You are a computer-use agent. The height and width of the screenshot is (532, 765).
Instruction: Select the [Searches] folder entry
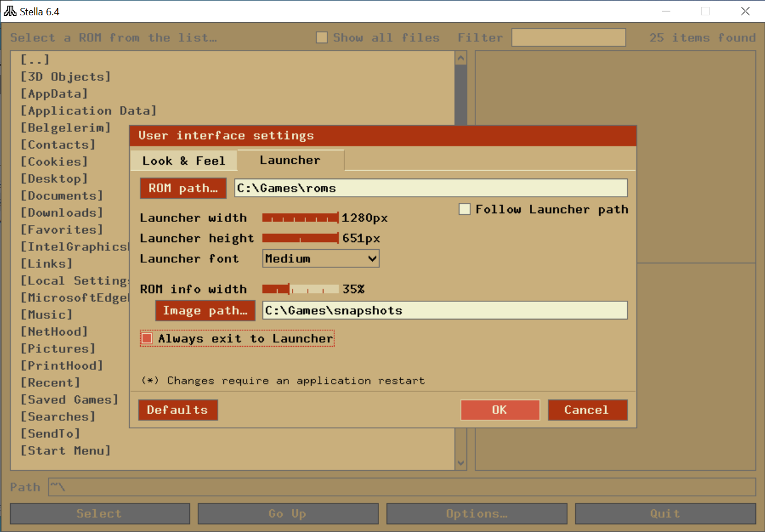pos(58,416)
